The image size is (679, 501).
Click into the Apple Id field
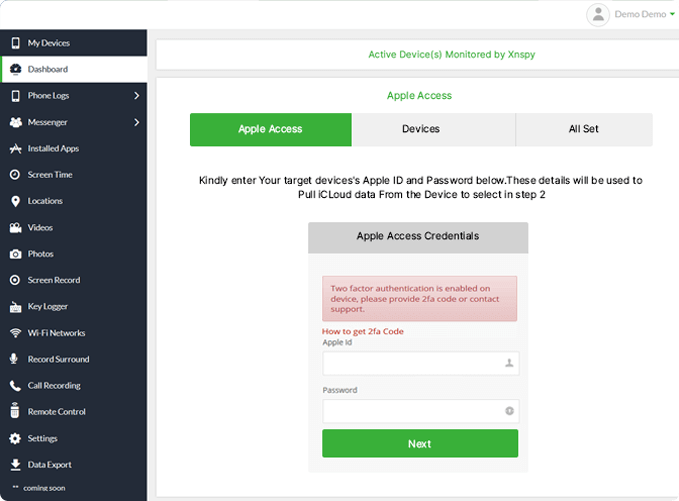click(410, 364)
